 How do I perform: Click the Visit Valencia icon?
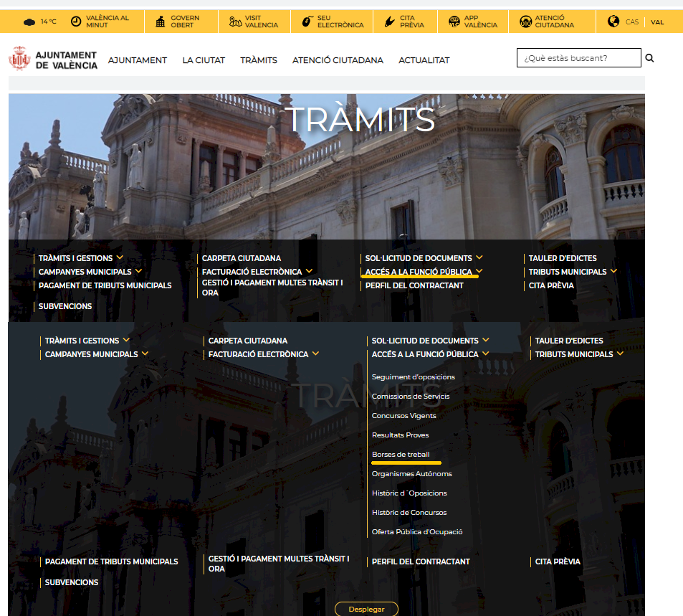pos(235,22)
